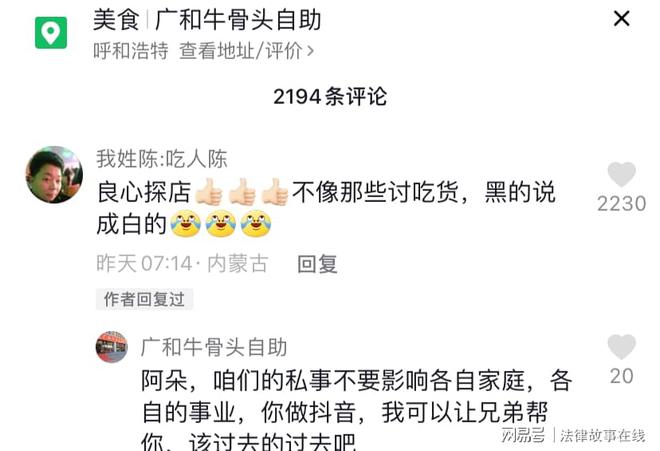Tap the 昨天 07:14 · 内蒙古 timestamp
Screen dimensions: 660x451
click(182, 264)
